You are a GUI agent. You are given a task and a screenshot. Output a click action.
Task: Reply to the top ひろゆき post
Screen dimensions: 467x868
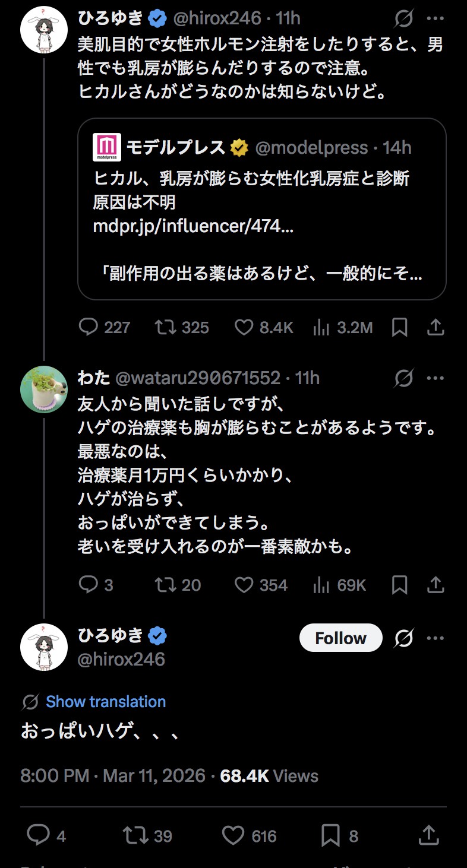click(x=88, y=327)
